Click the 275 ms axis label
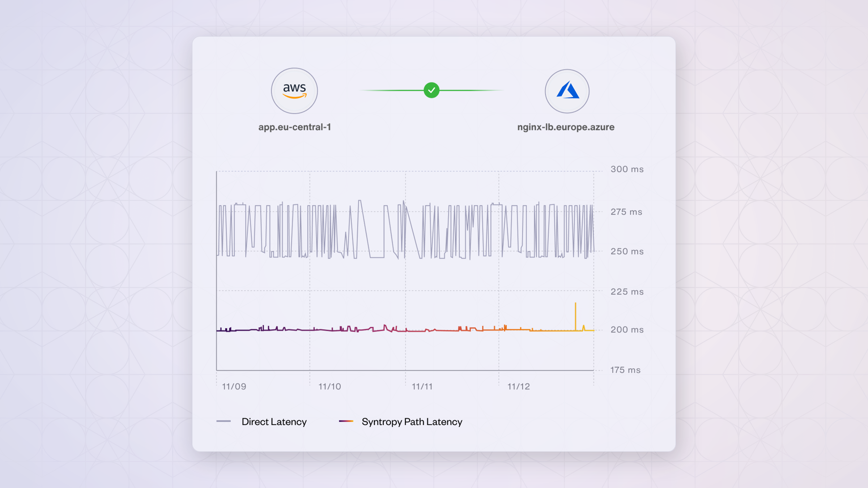The height and width of the screenshot is (488, 868). [626, 212]
